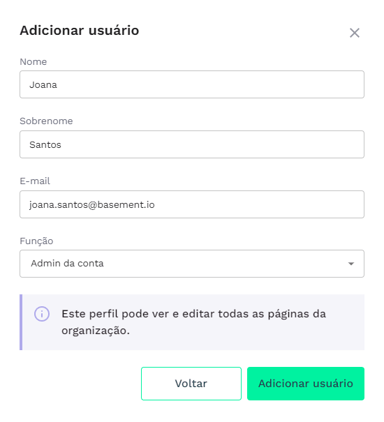Close the Adicionar usuário dialog
384x422 pixels.
pyautogui.click(x=354, y=33)
